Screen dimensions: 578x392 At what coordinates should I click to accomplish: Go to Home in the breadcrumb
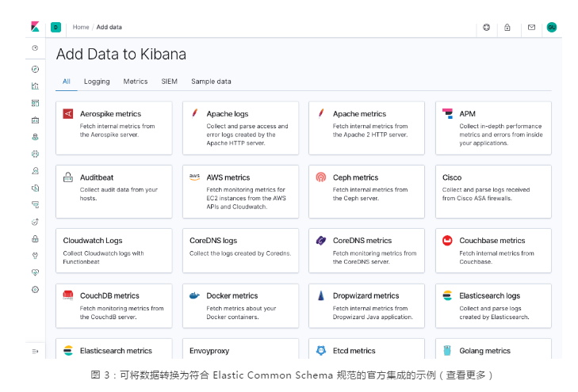point(81,27)
